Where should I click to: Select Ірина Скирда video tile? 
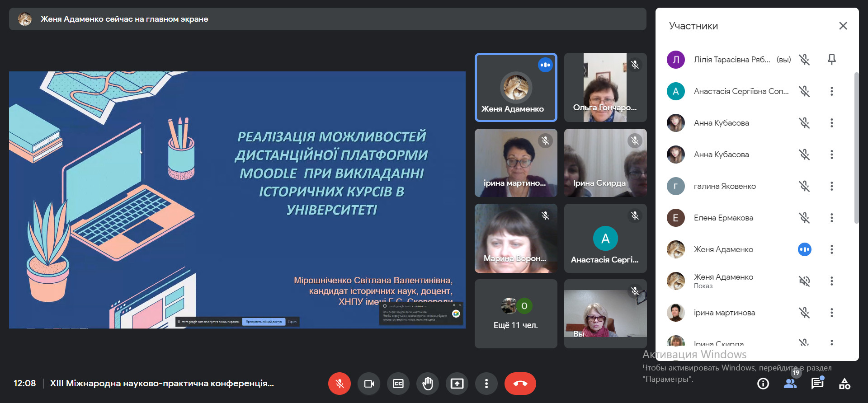coord(605,163)
